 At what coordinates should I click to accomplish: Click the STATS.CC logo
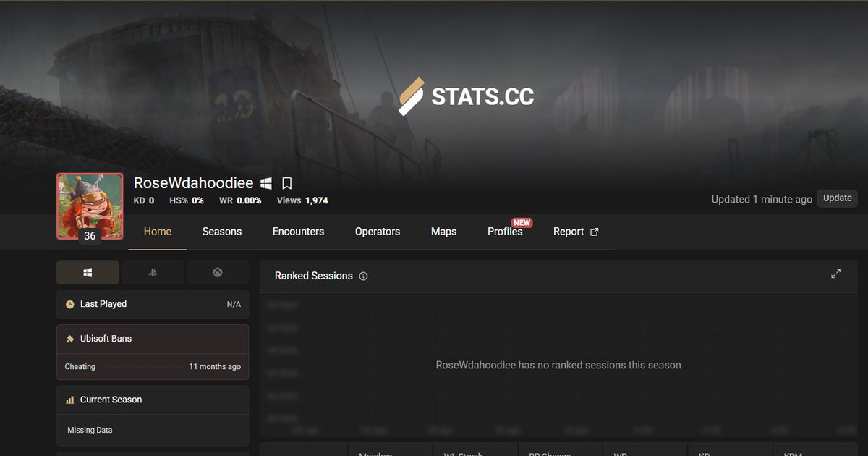pos(466,96)
